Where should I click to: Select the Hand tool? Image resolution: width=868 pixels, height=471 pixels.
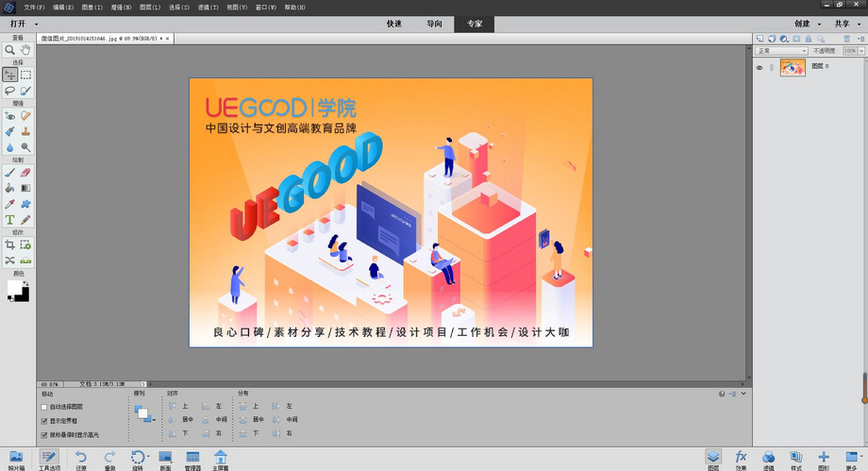point(25,50)
